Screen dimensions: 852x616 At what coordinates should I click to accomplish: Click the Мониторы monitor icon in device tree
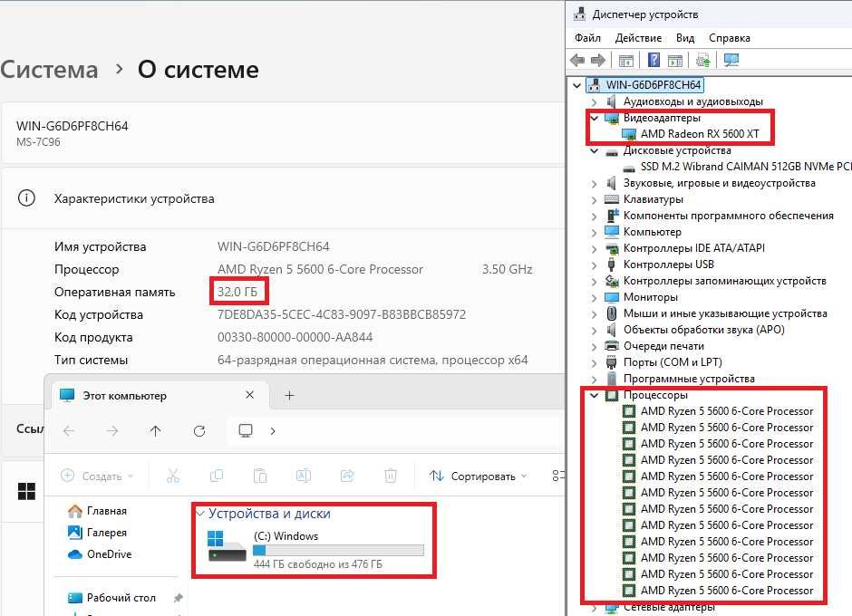tap(612, 297)
